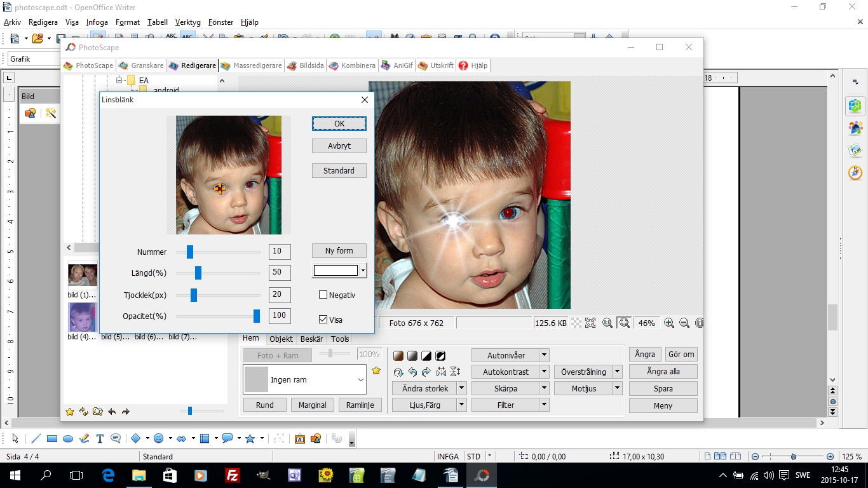
Task: Click the Opacitet value field showing 100
Action: coord(280,315)
